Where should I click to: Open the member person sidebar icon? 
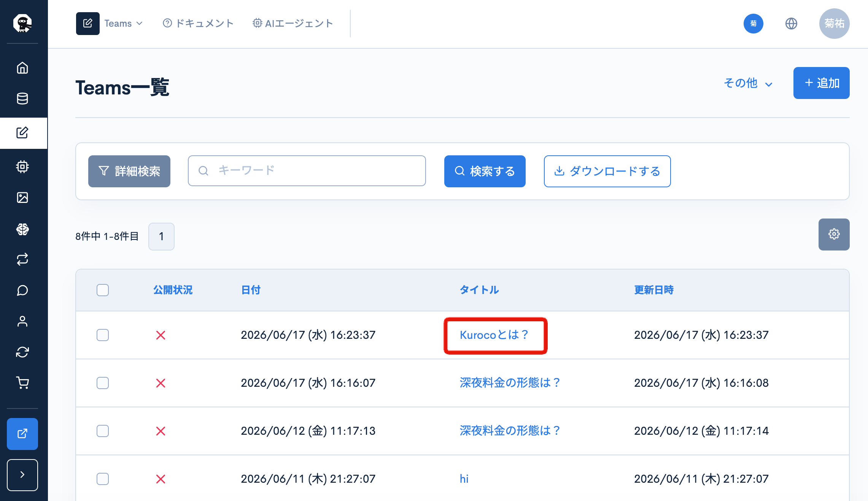tap(22, 321)
